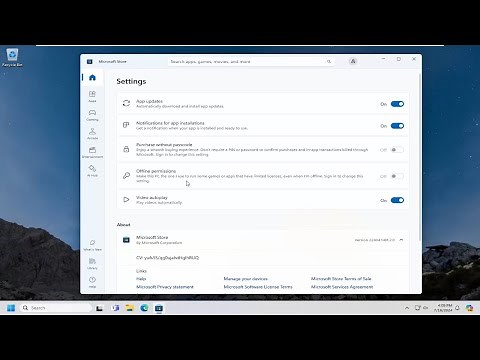Image resolution: width=480 pixels, height=360 pixels.
Task: Click the CV identifier text under About
Action: (x=167, y=258)
